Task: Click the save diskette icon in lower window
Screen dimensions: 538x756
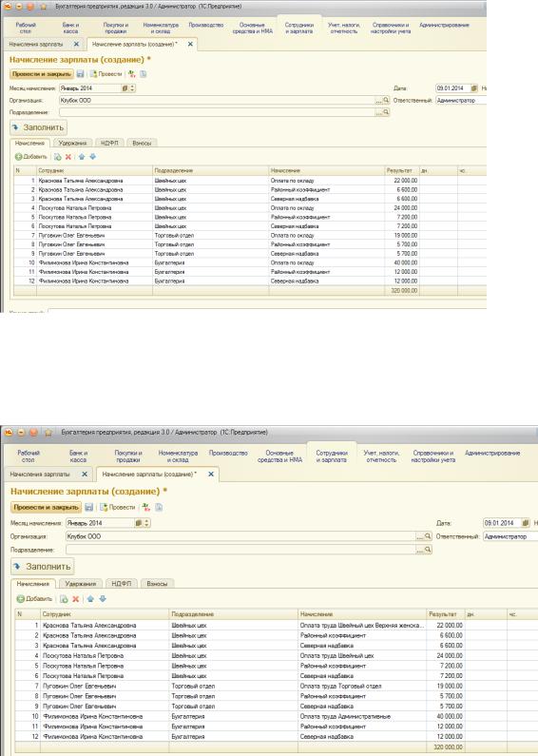Action: 88,507
